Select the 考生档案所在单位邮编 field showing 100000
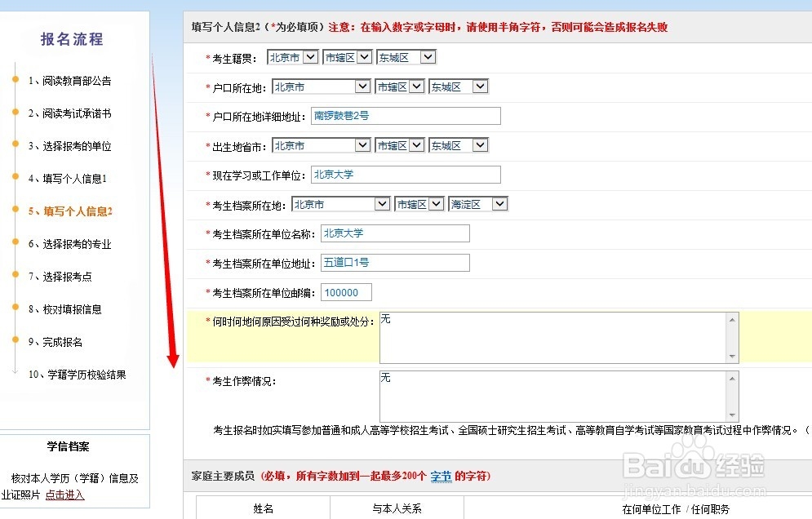812x519 pixels. (x=347, y=291)
